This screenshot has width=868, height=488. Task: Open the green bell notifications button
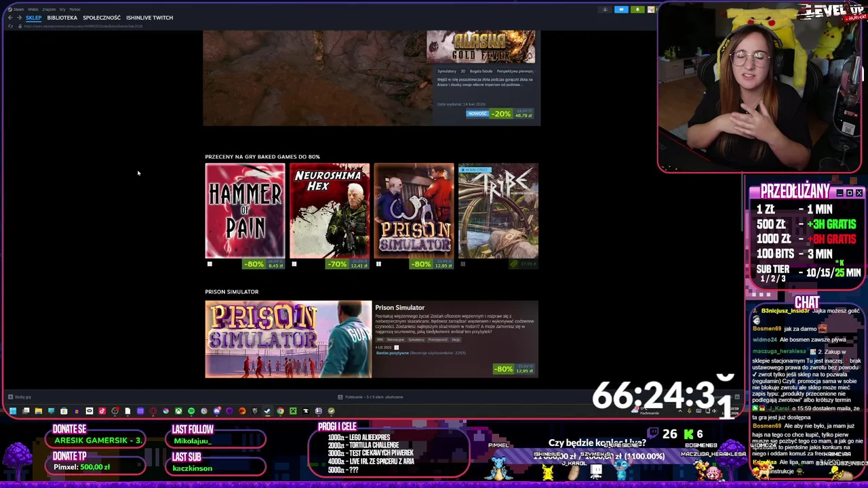(637, 9)
